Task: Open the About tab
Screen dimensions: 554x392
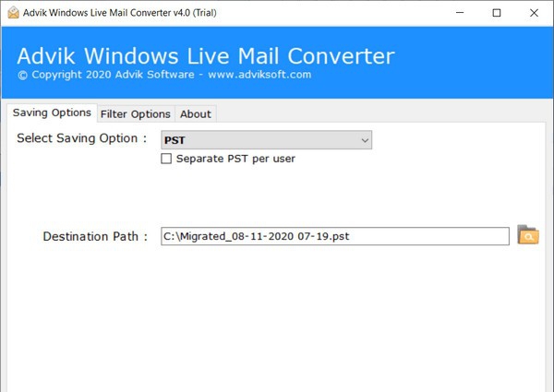Action: [x=196, y=114]
